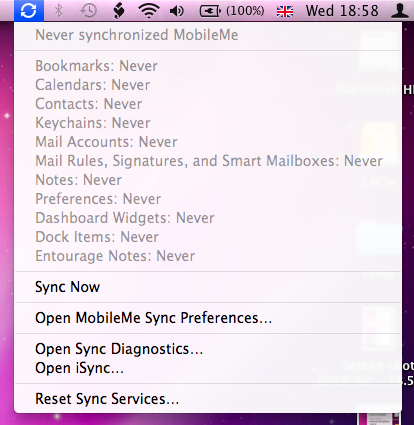Choose Sync Now
Image resolution: width=414 pixels, height=425 pixels.
point(208,287)
